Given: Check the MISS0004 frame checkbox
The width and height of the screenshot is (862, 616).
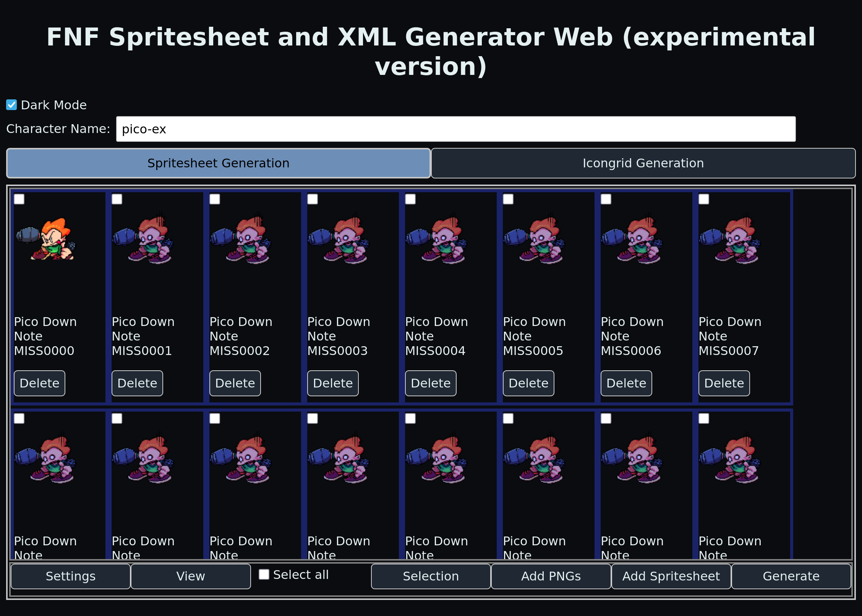Looking at the screenshot, I should pos(410,199).
